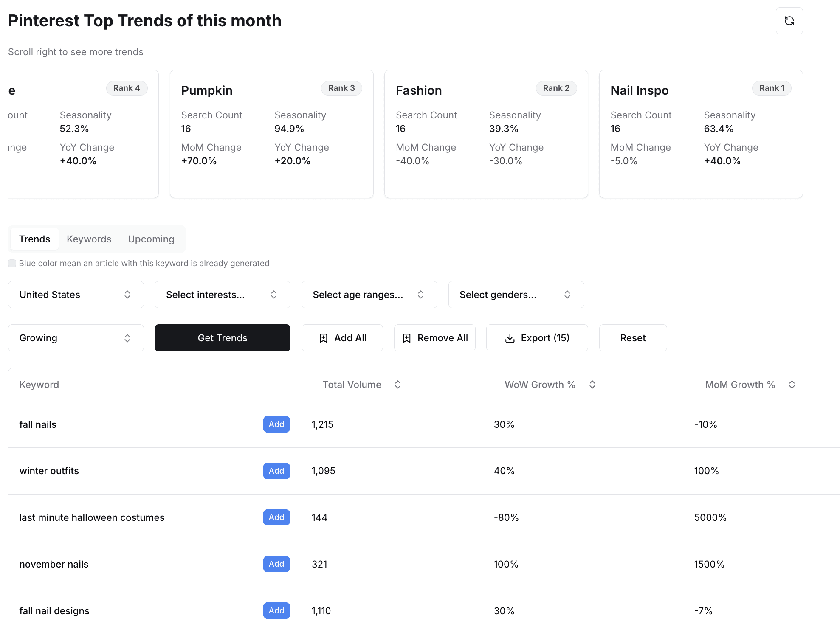This screenshot has height=635, width=840.
Task: Sort by MoM Growth % arrows
Action: [792, 385]
